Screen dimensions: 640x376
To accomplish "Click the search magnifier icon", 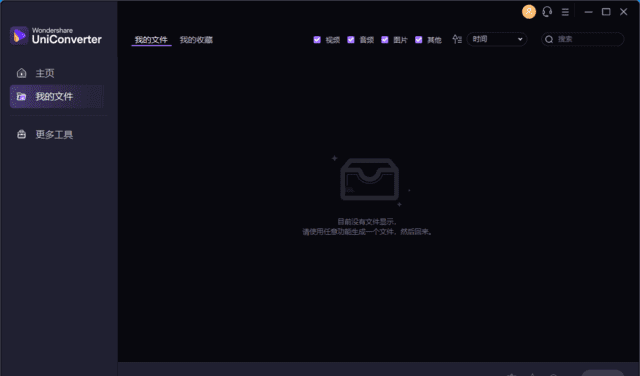I will 549,39.
